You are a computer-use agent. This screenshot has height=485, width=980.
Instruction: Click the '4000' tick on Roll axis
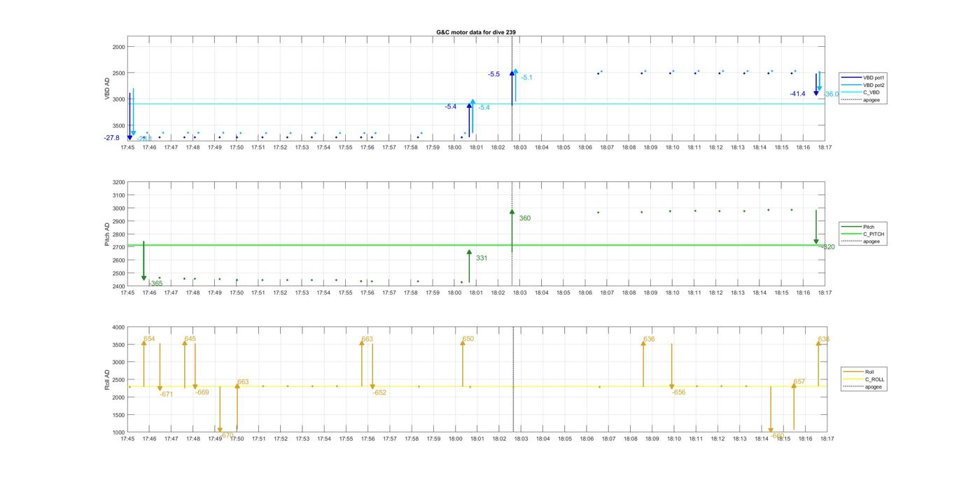118,328
